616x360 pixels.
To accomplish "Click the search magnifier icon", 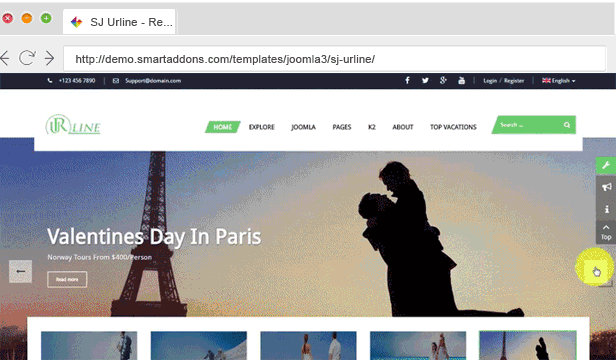I will [x=566, y=125].
